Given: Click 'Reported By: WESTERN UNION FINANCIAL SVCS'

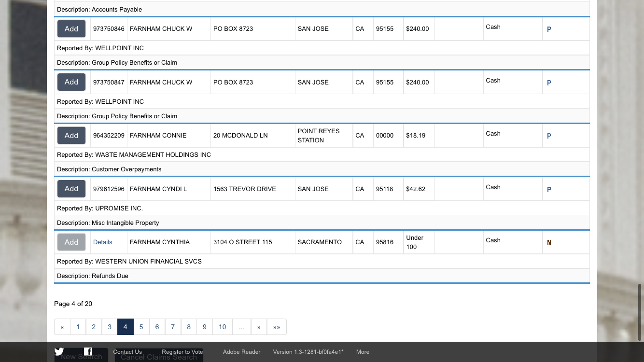Looking at the screenshot, I should (x=129, y=262).
